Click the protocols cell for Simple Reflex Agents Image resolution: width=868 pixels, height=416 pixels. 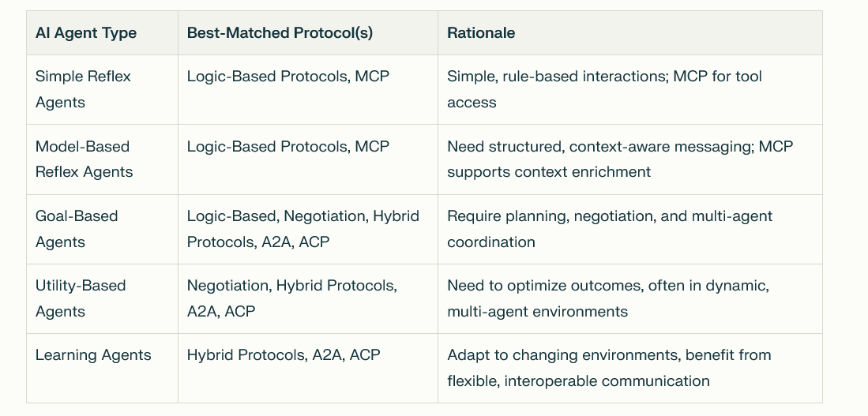pos(288,77)
